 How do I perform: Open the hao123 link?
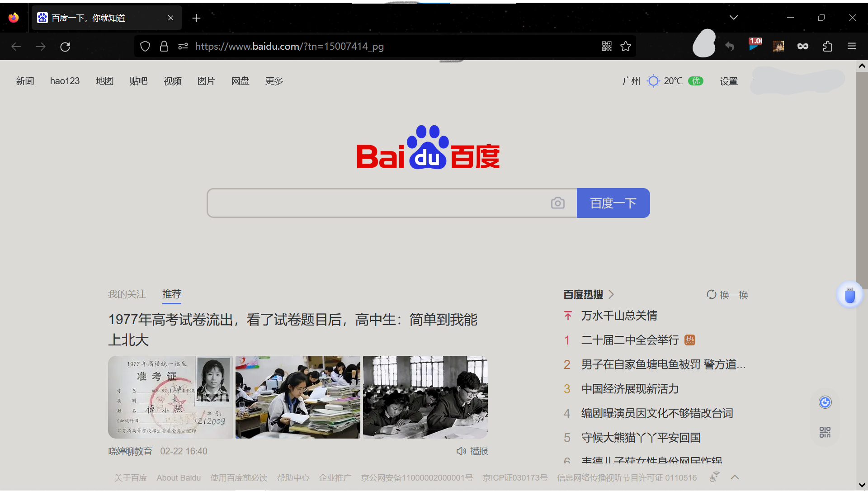coord(65,81)
